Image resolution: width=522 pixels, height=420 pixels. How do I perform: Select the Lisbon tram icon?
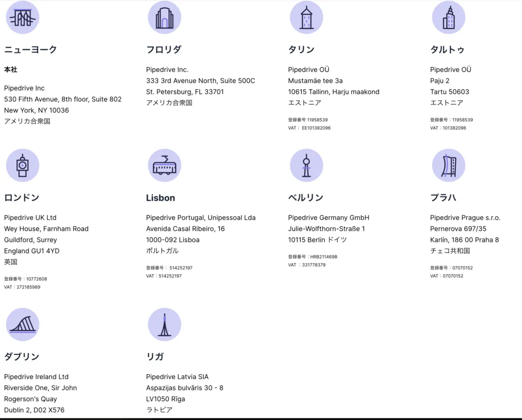pyautogui.click(x=164, y=166)
